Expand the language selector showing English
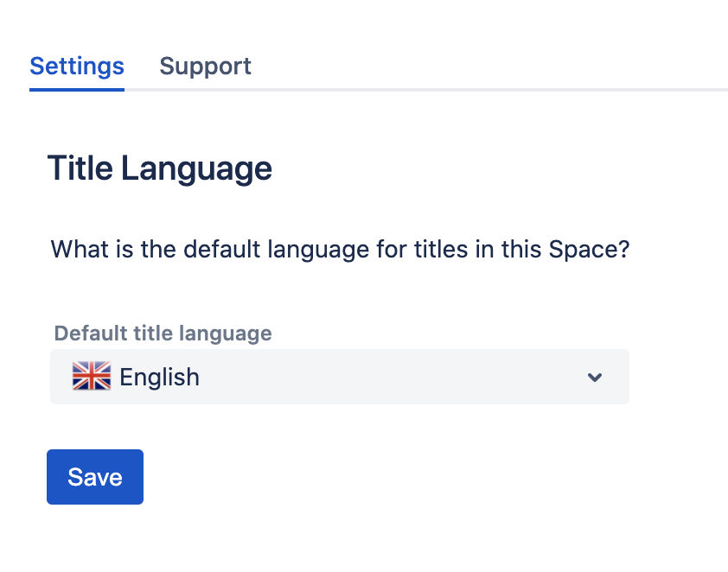This screenshot has width=728, height=572. click(339, 377)
